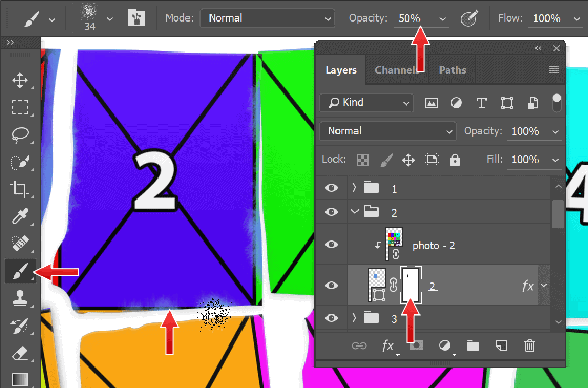Expand the collapsed toolbar double arrows
Viewport: 588px width, 388px height.
(x=10, y=43)
